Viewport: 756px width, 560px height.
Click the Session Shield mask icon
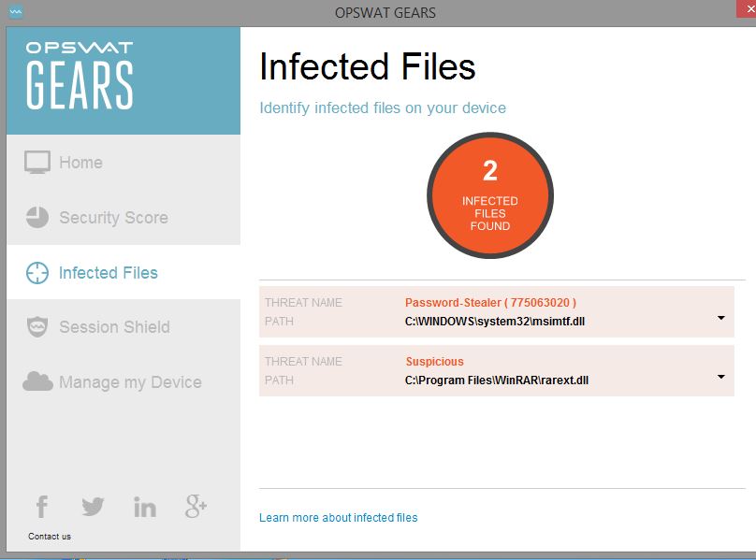tap(37, 327)
